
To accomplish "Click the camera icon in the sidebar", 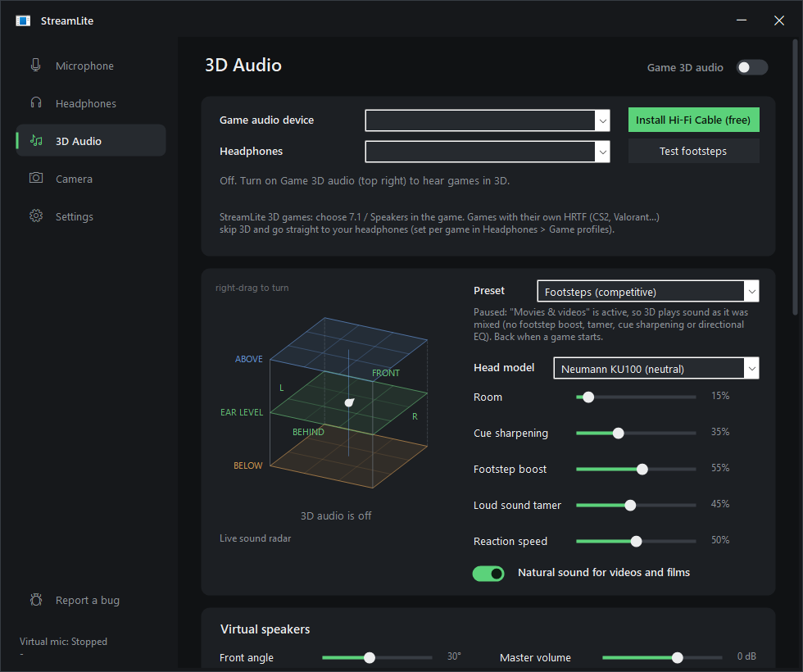I will coord(36,178).
